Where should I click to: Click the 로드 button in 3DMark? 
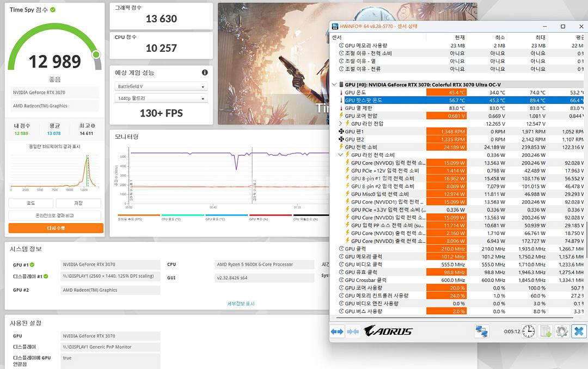tap(31, 203)
